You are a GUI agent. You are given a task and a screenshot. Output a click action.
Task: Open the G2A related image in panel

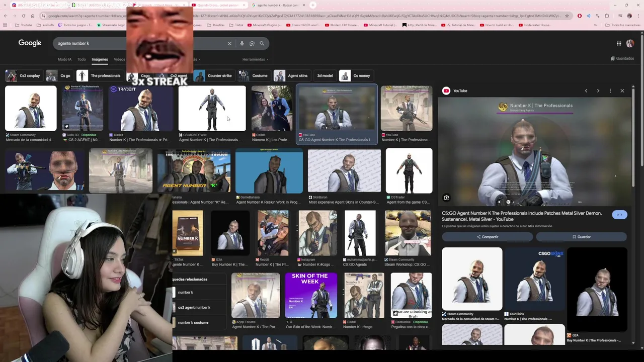click(597, 290)
